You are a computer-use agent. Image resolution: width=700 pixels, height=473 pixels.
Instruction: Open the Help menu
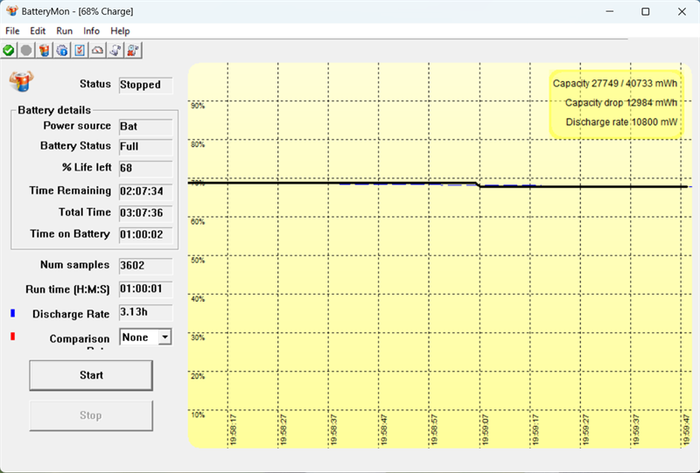[x=120, y=31]
